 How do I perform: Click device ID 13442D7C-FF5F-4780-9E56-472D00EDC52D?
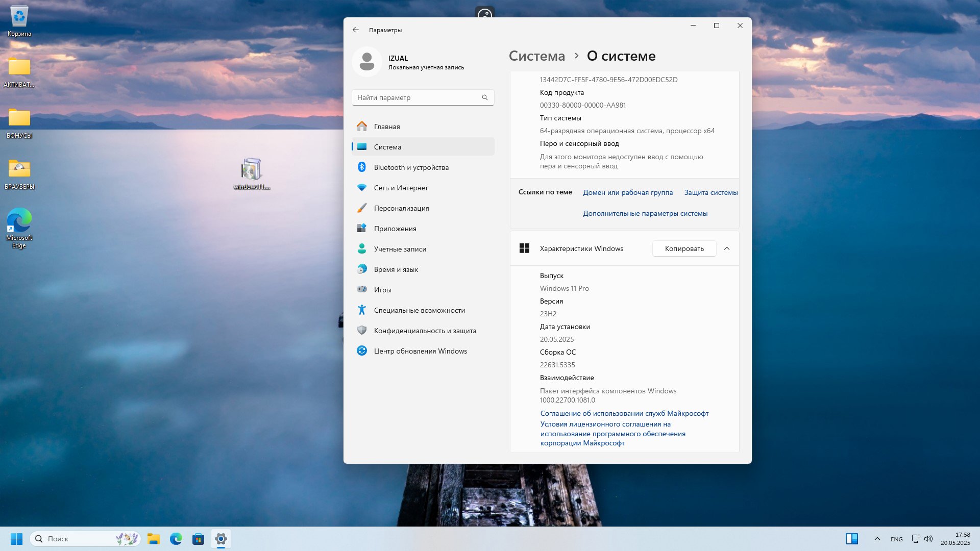coord(608,80)
